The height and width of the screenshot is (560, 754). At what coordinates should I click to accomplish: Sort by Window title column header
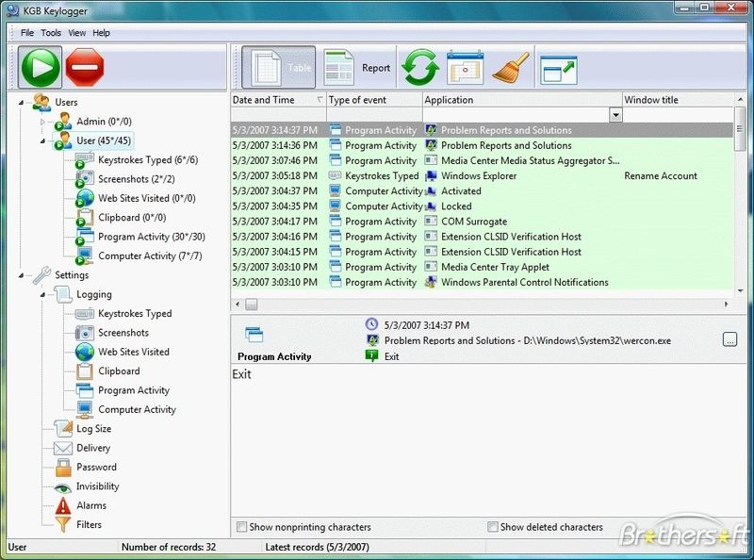pos(678,100)
